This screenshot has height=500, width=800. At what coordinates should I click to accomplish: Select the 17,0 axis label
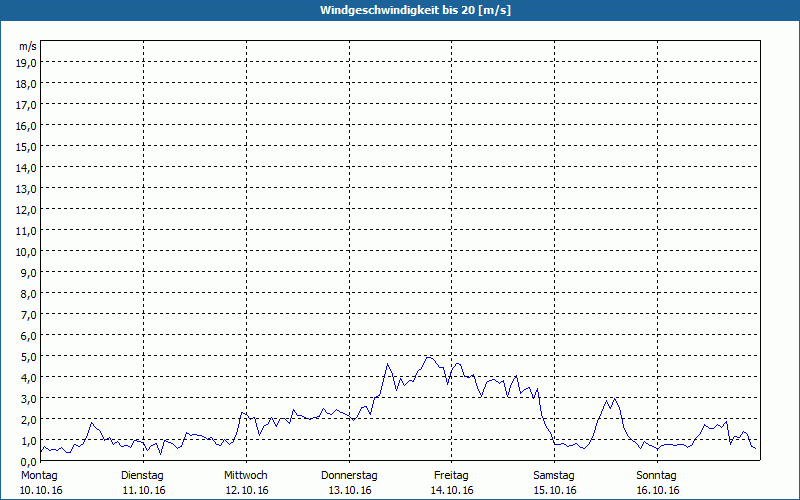coord(26,105)
